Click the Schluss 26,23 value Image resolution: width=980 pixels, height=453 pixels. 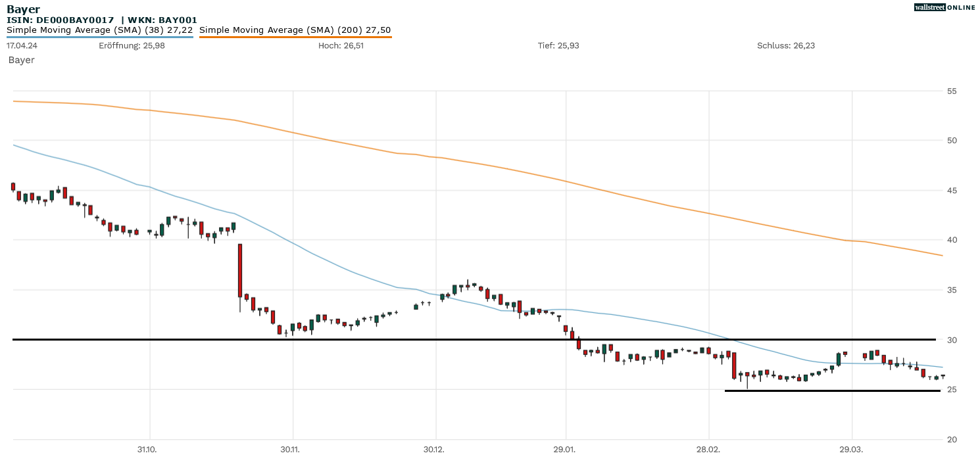786,45
